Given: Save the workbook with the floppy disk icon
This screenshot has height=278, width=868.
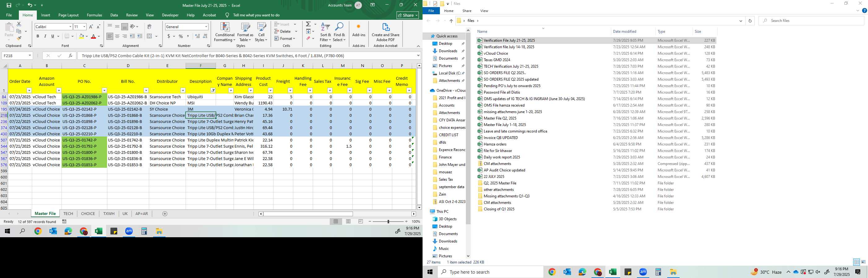Looking at the screenshot, I should pyautogui.click(x=9, y=5).
